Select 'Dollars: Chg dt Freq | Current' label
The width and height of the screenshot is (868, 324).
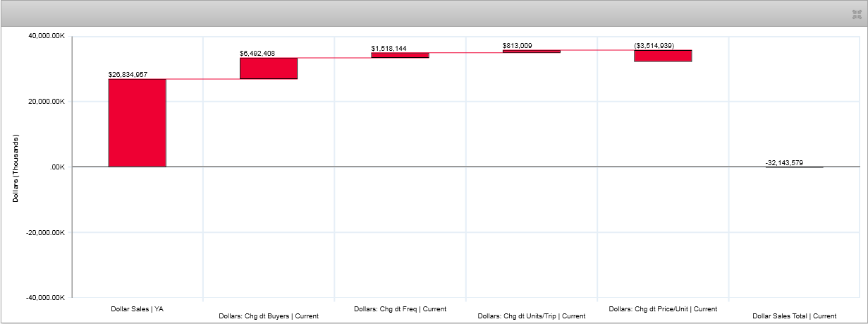(400, 308)
